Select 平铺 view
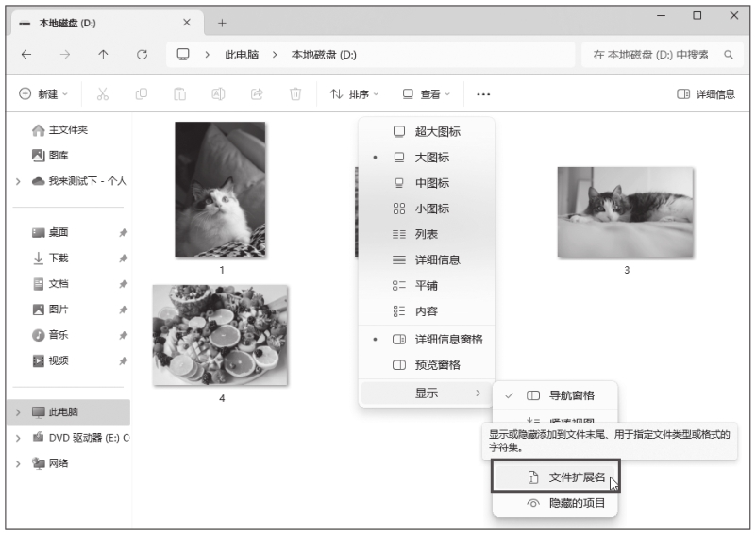Image resolution: width=756 pixels, height=536 pixels. 427,285
